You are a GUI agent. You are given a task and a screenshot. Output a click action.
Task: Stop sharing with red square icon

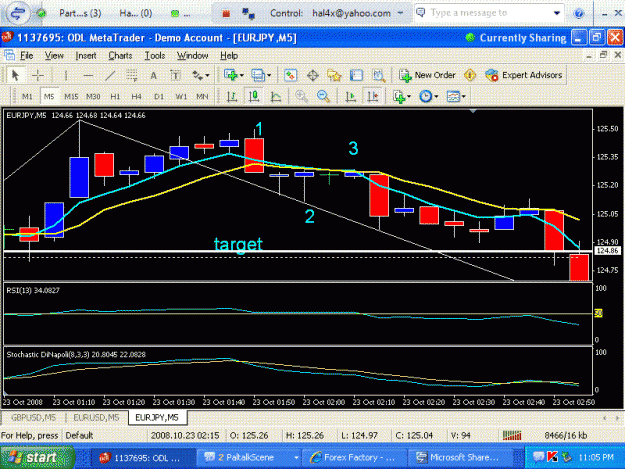[x=226, y=14]
